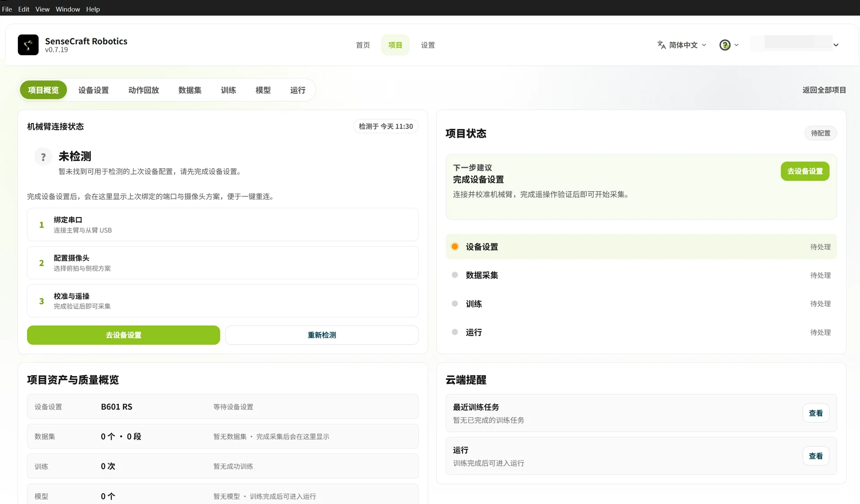Click the language translate icon
This screenshot has height=504, width=860.
[661, 45]
